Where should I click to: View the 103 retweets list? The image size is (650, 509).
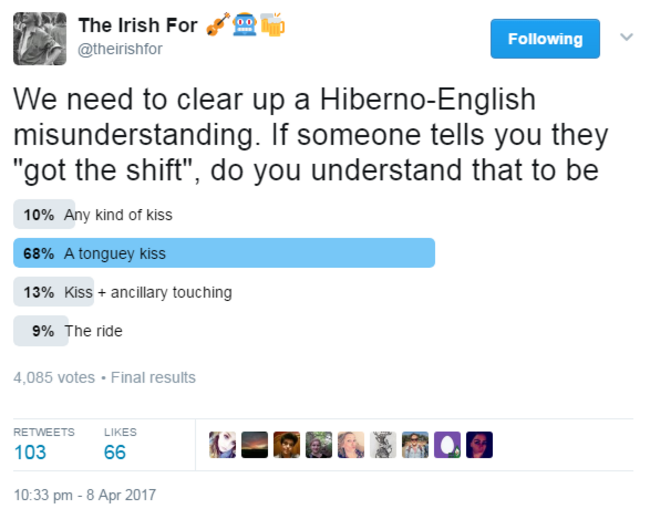[x=44, y=444]
